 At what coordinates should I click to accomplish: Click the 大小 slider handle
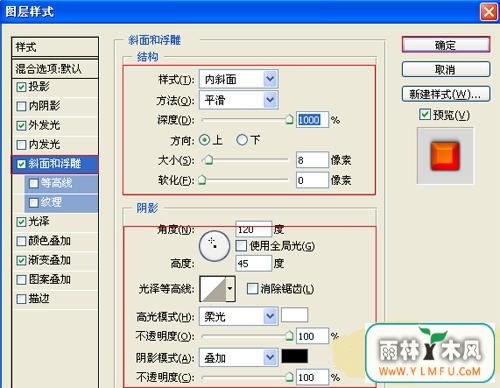(209, 160)
